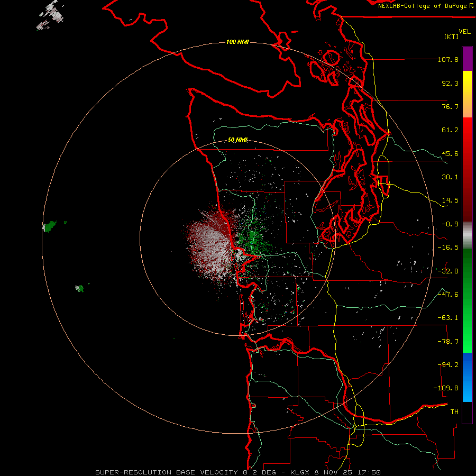Click the 107.8 velocity scale value

click(448, 59)
